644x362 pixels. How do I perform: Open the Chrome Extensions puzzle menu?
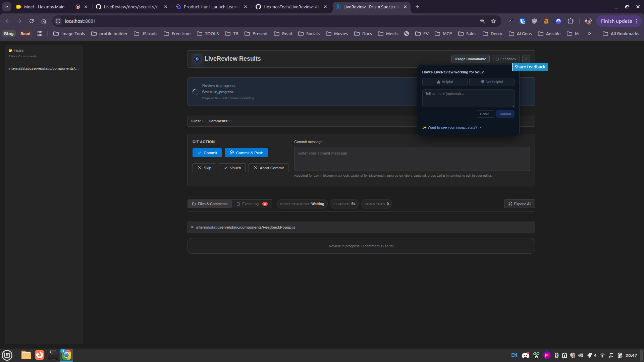point(571,21)
